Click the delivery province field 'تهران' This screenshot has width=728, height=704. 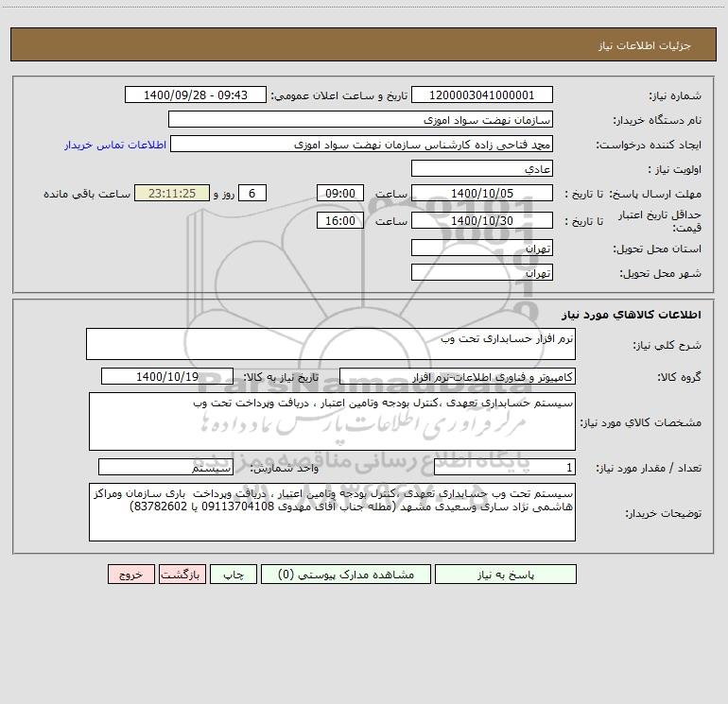pyautogui.click(x=482, y=248)
